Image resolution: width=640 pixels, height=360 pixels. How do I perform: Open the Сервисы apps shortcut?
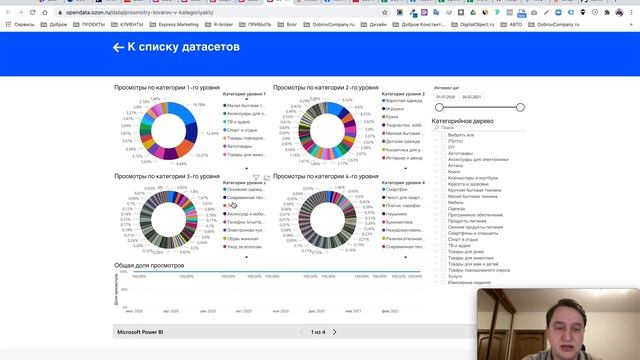coord(20,24)
